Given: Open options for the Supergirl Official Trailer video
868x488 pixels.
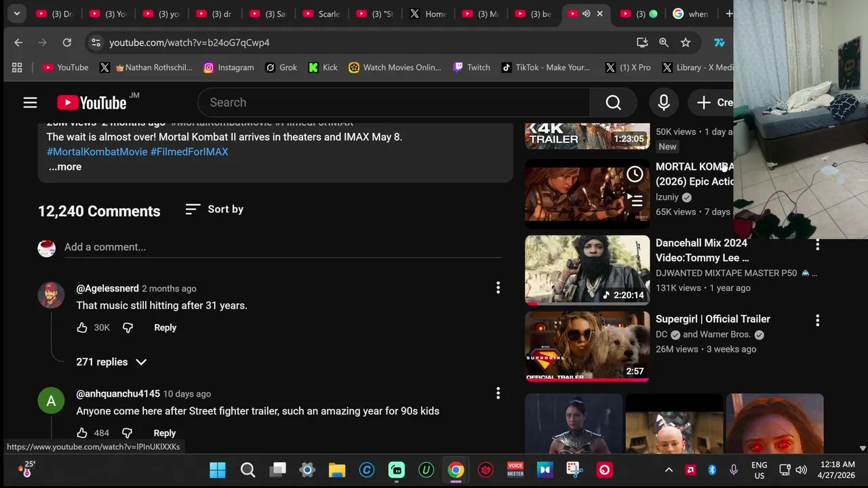Looking at the screenshot, I should point(817,320).
